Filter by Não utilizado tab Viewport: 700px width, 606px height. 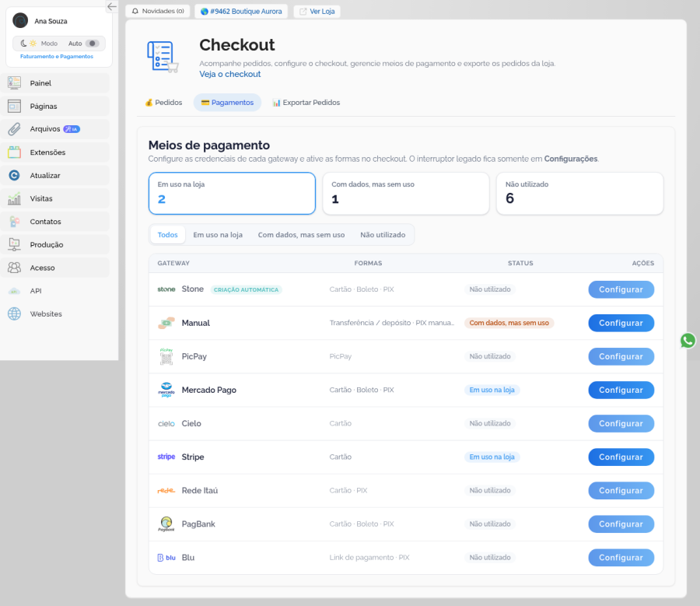pyautogui.click(x=383, y=234)
